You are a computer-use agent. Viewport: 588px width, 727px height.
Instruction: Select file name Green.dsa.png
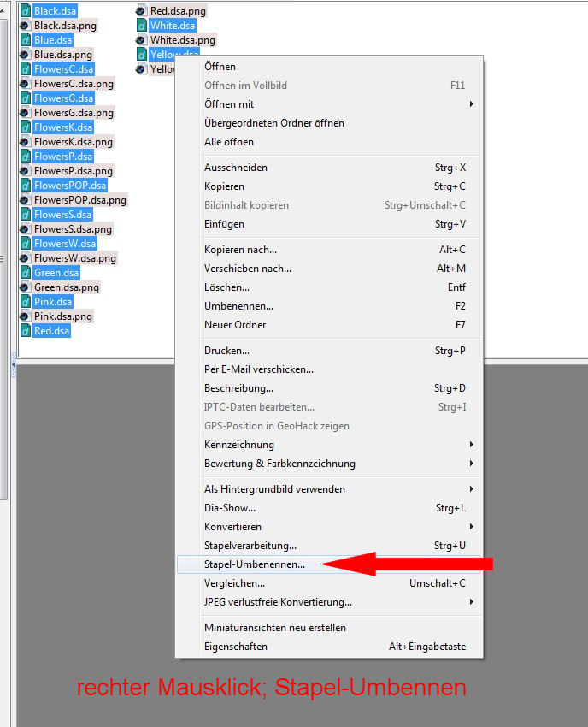click(x=67, y=287)
